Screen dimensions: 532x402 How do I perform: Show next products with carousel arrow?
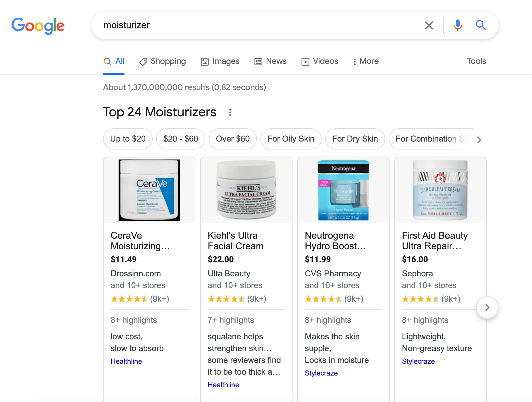tap(487, 308)
